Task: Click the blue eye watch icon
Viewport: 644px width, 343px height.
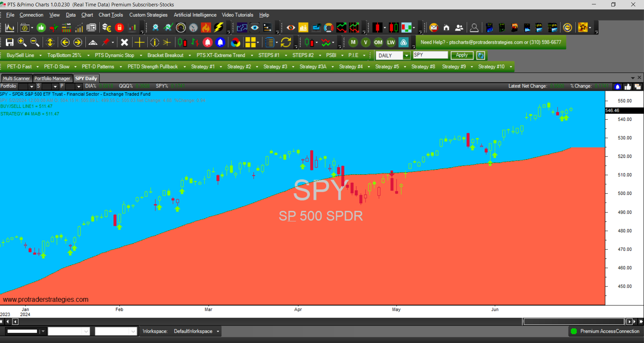Action: (255, 28)
